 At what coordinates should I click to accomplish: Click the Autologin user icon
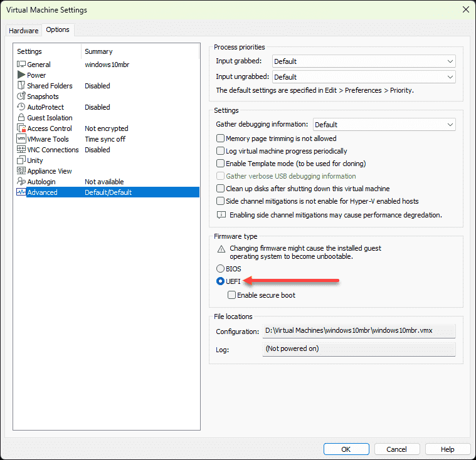pyautogui.click(x=21, y=181)
